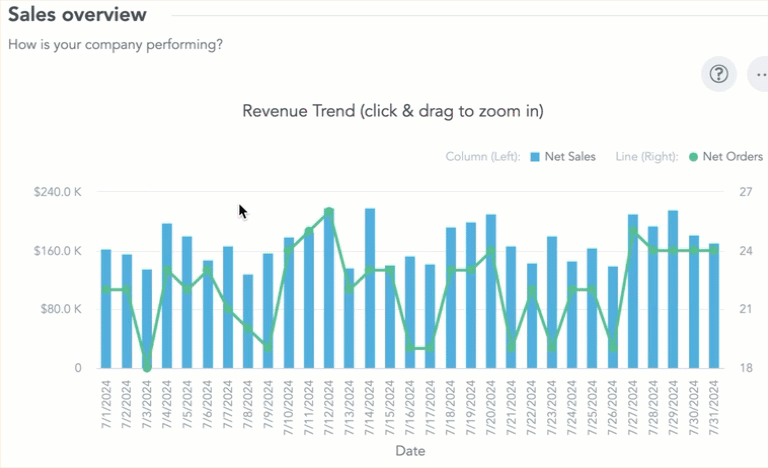Image resolution: width=768 pixels, height=468 pixels.
Task: Click the 7/1/2024 date axis label
Action: coord(106,405)
